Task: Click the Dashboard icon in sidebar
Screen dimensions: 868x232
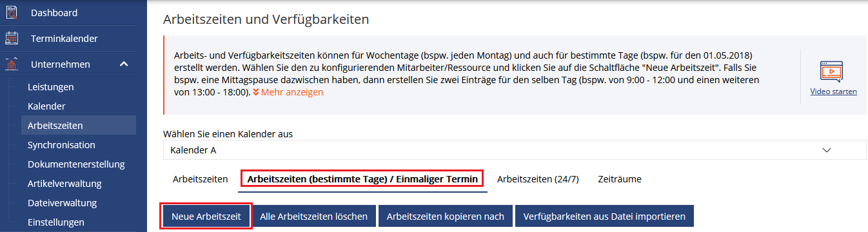Action: click(12, 12)
